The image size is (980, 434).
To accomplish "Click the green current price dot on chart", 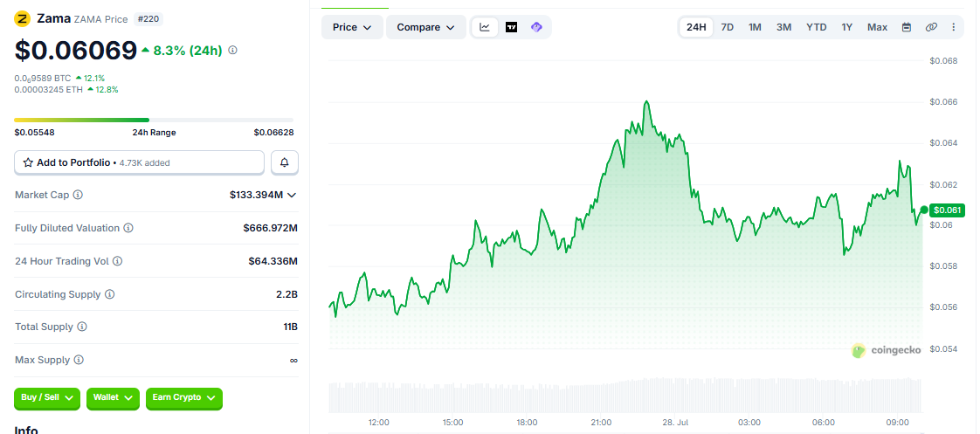I will click(x=924, y=210).
